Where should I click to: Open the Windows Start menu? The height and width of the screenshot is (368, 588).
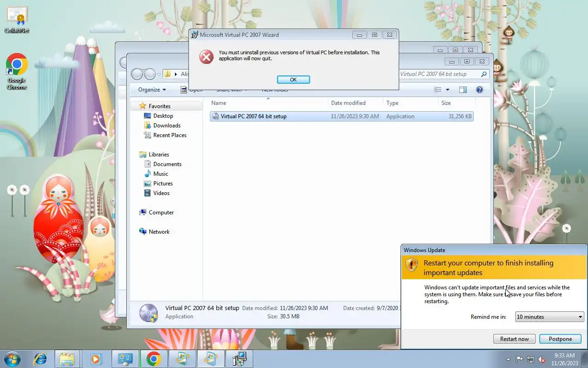[x=12, y=359]
